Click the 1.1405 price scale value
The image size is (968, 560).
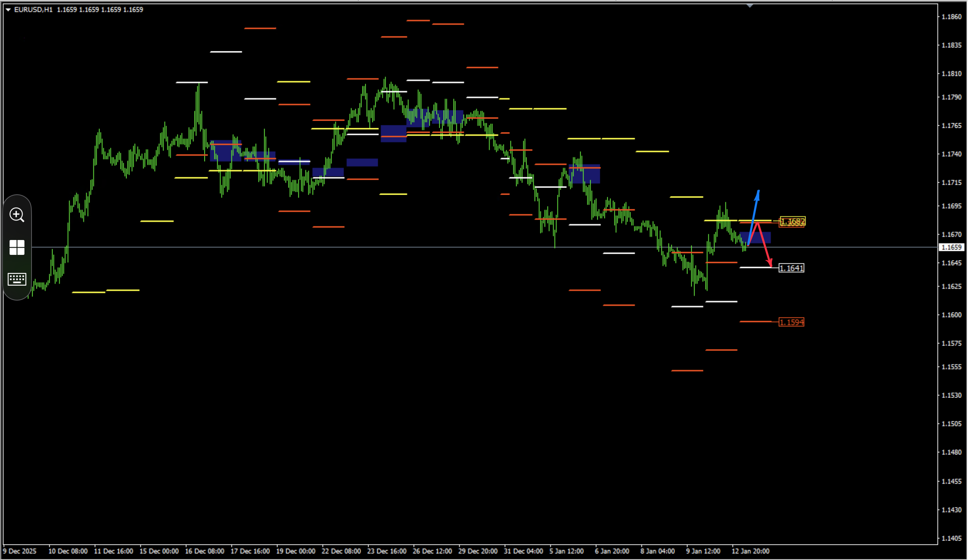tap(951, 538)
